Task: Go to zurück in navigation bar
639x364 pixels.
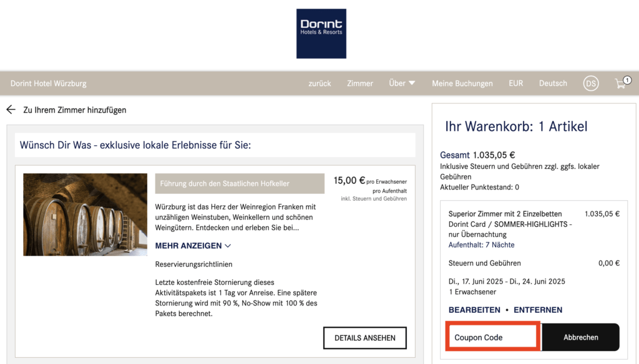Action: [319, 84]
